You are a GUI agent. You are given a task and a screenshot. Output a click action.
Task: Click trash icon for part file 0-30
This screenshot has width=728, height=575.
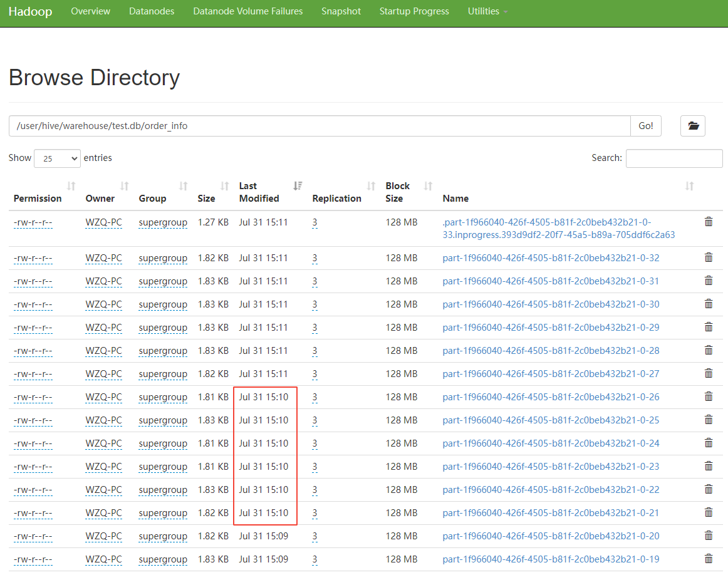[x=709, y=304]
